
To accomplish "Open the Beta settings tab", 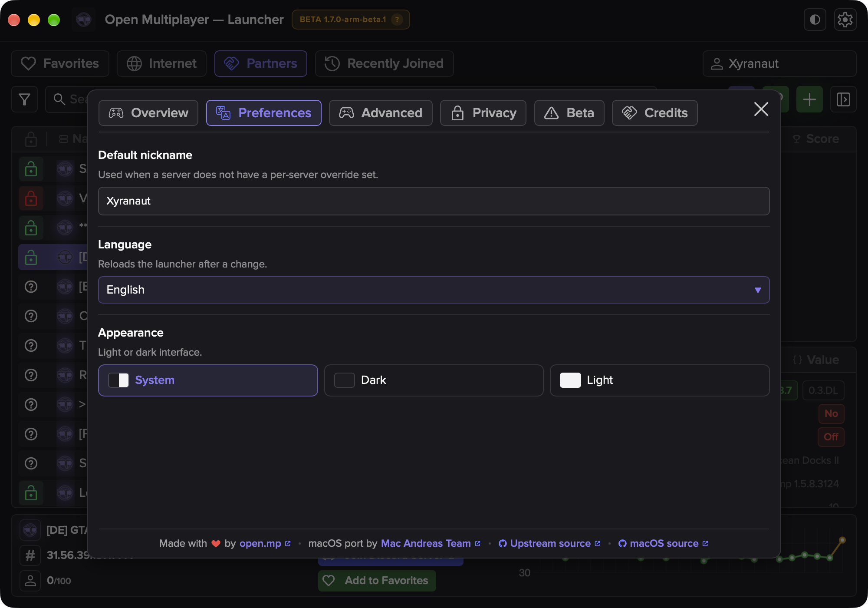I will click(569, 113).
